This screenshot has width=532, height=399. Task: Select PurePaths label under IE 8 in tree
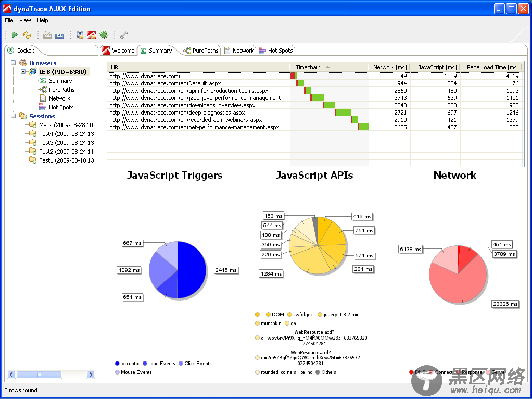point(62,90)
